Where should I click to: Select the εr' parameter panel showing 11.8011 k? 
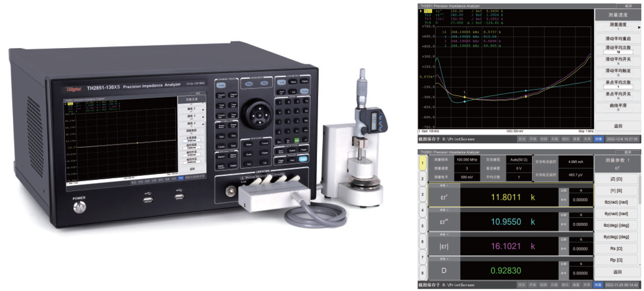[x=511, y=195]
